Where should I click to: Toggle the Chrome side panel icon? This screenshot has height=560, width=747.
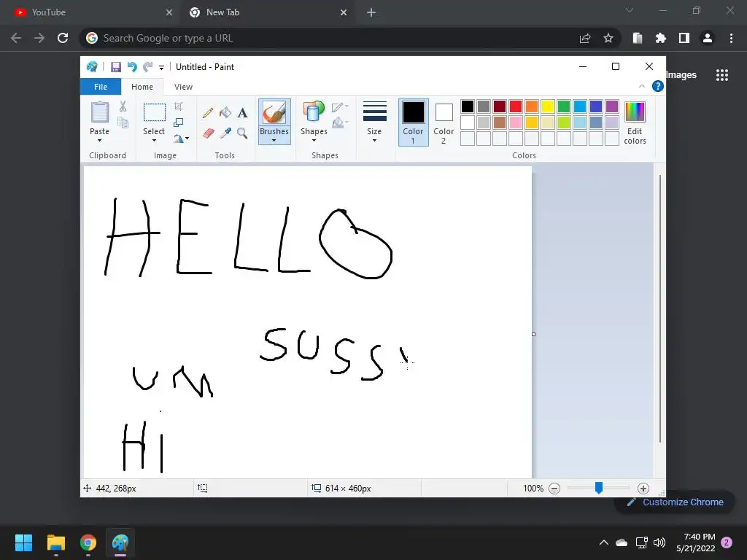tap(684, 38)
